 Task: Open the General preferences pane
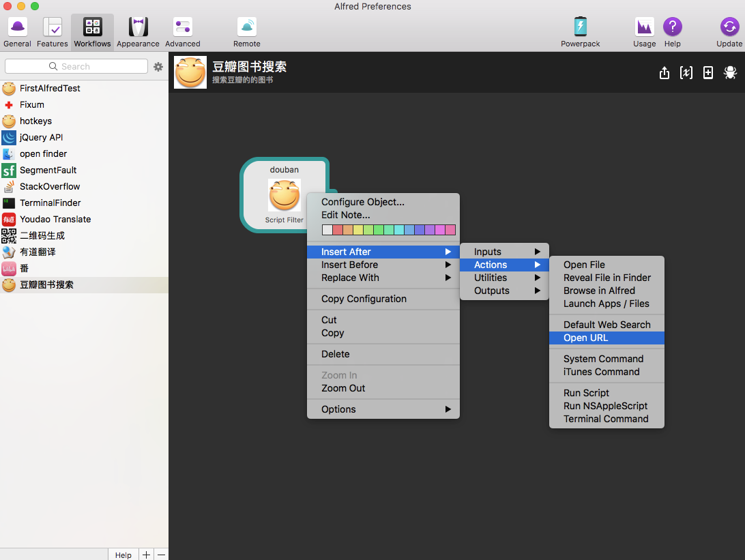(18, 32)
